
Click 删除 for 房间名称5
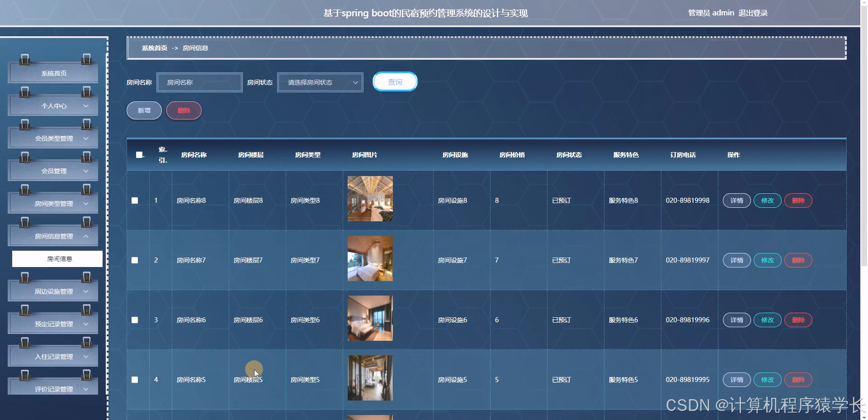tap(798, 380)
